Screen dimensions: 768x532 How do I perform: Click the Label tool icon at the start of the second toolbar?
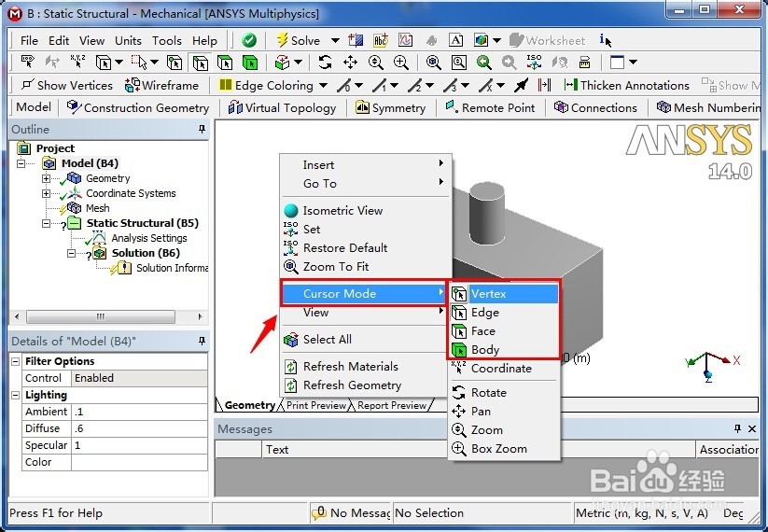click(27, 63)
